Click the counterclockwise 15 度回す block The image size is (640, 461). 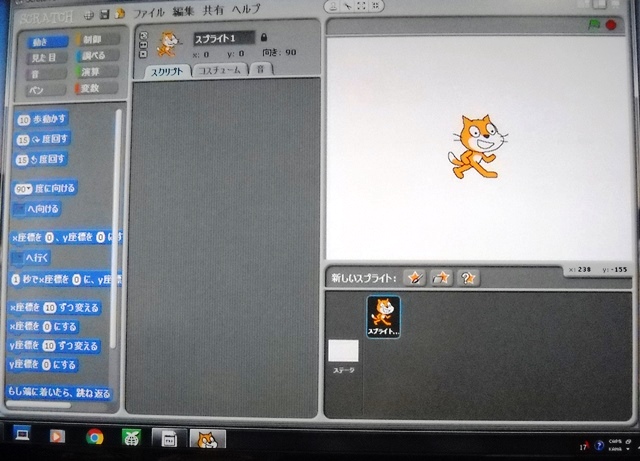click(41, 159)
